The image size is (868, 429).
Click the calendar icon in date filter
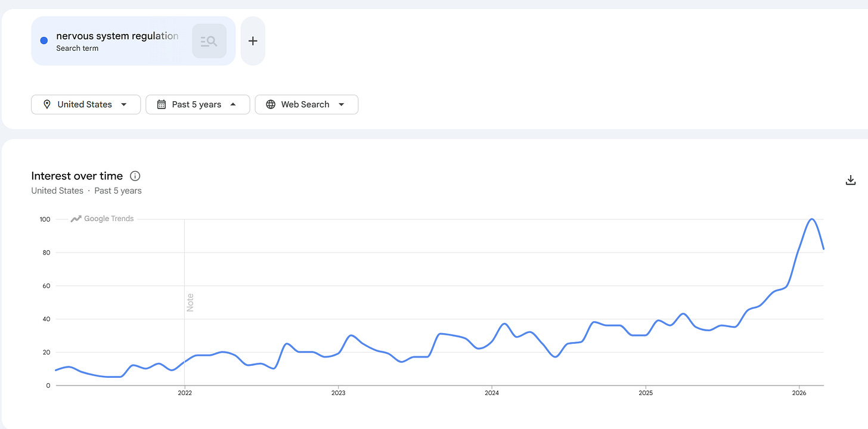(162, 104)
